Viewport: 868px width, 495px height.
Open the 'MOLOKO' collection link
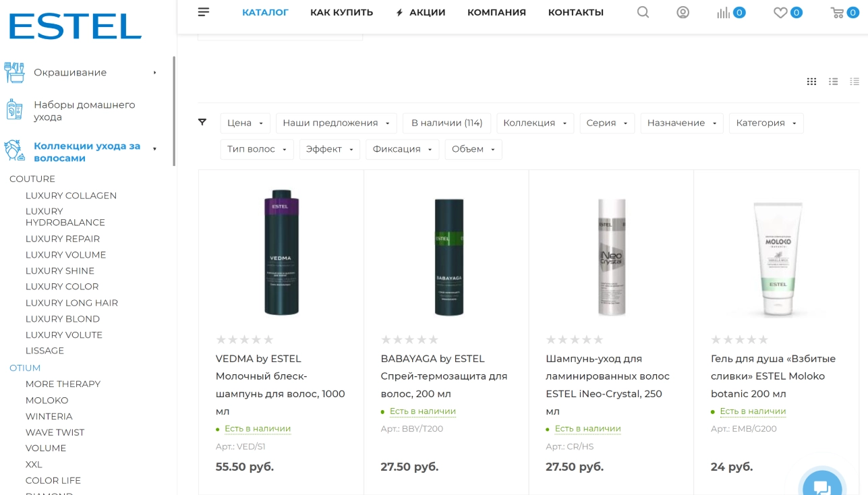(x=47, y=400)
